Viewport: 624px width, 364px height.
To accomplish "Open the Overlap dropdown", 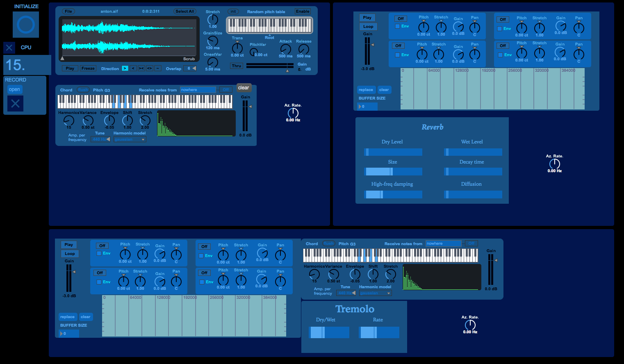I will pyautogui.click(x=190, y=68).
